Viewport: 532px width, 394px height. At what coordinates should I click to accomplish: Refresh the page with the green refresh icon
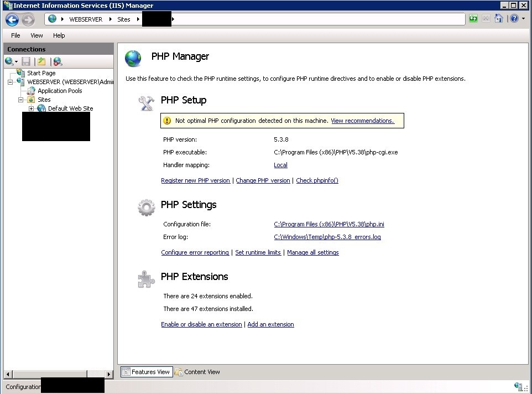click(473, 19)
